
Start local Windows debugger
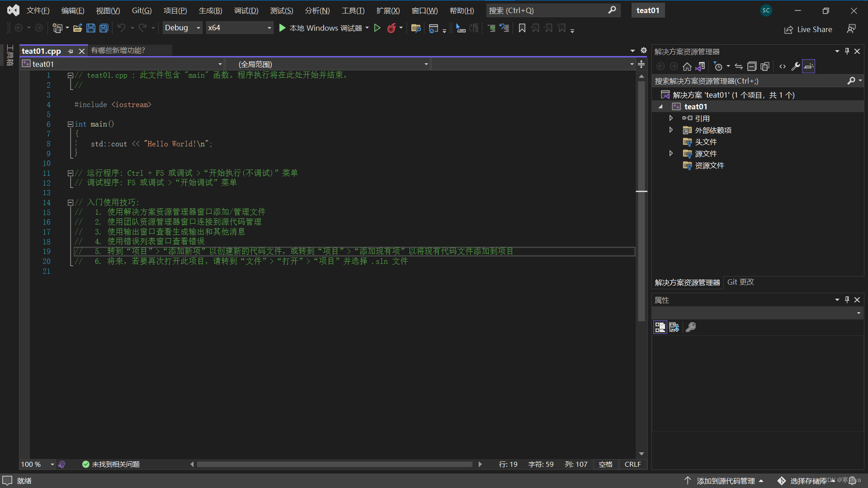321,28
